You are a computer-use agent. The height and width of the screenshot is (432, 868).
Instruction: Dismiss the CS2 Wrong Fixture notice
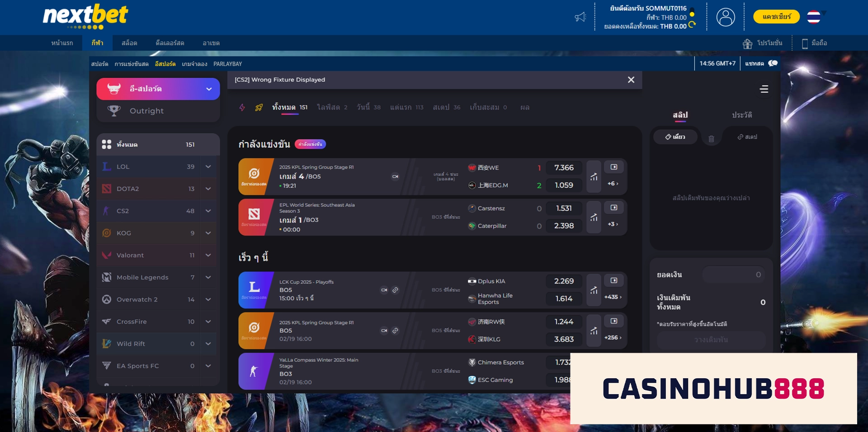[x=631, y=80]
